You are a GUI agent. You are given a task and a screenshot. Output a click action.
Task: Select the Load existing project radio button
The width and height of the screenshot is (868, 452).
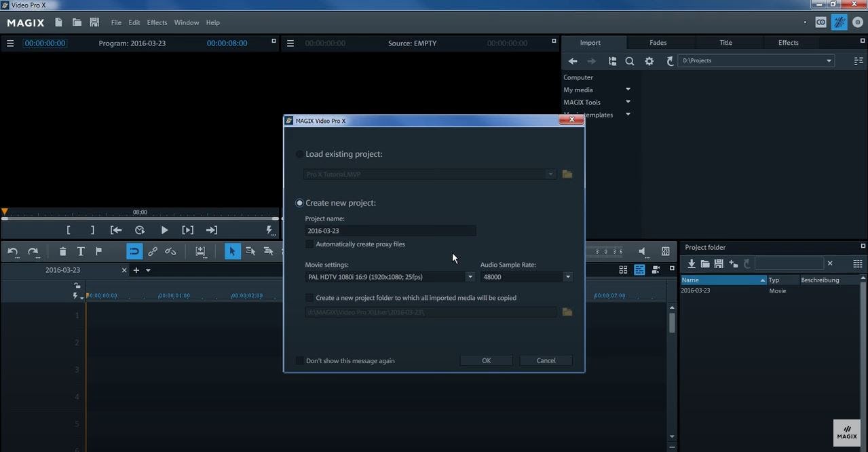pyautogui.click(x=299, y=154)
